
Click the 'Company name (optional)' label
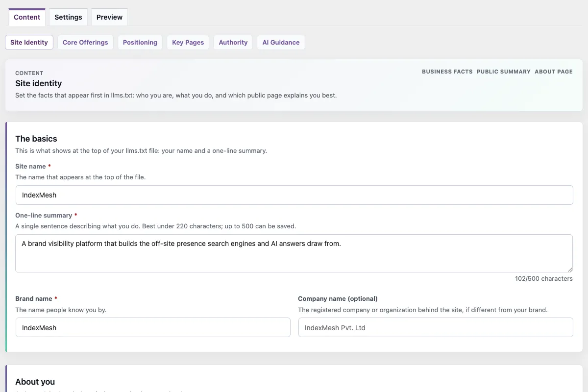[338, 298]
